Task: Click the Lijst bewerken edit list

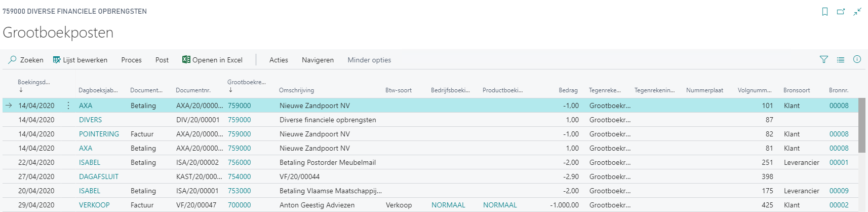Action: (x=80, y=60)
